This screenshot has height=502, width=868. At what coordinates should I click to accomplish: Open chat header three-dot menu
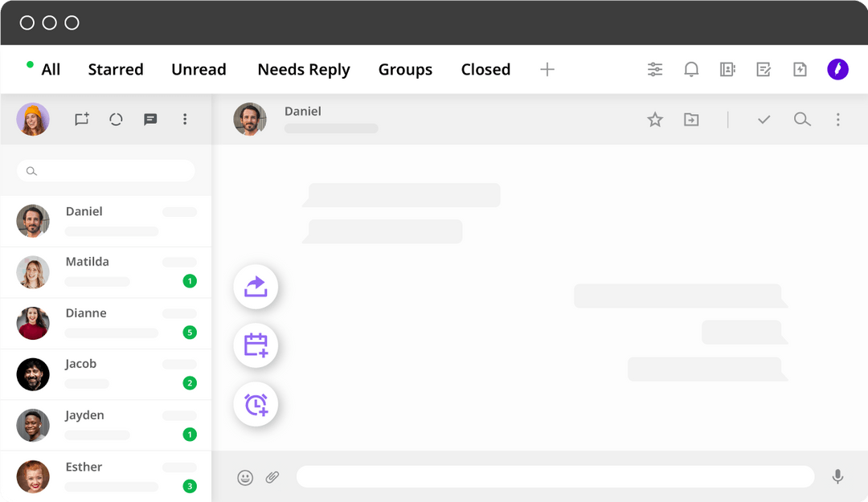point(838,120)
